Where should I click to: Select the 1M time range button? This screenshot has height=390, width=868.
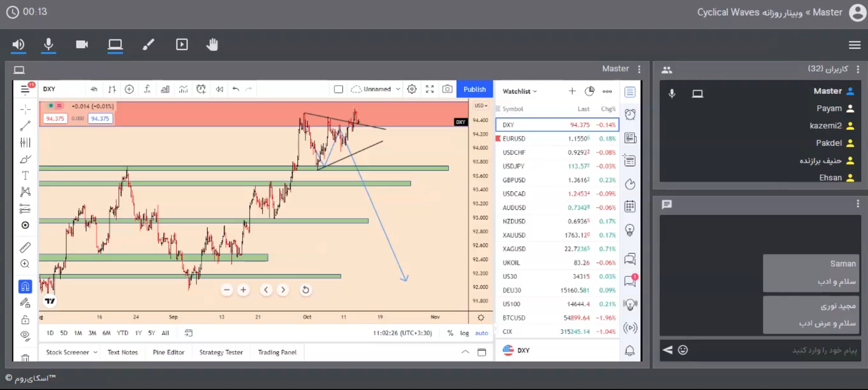(x=78, y=333)
